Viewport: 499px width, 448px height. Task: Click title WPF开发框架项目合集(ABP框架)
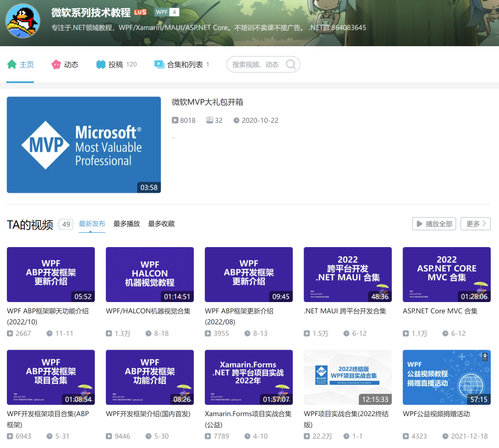[48, 419]
